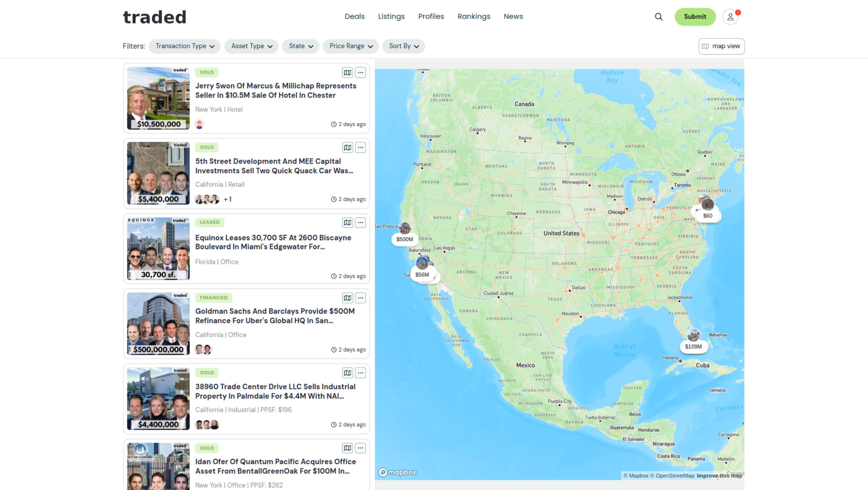The height and width of the screenshot is (490, 868).
Task: Expand the Asset Type filter
Action: (251, 46)
